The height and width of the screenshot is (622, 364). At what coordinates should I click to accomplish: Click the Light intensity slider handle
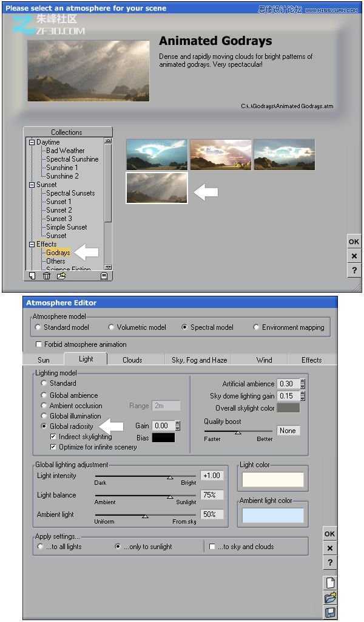[x=170, y=477]
